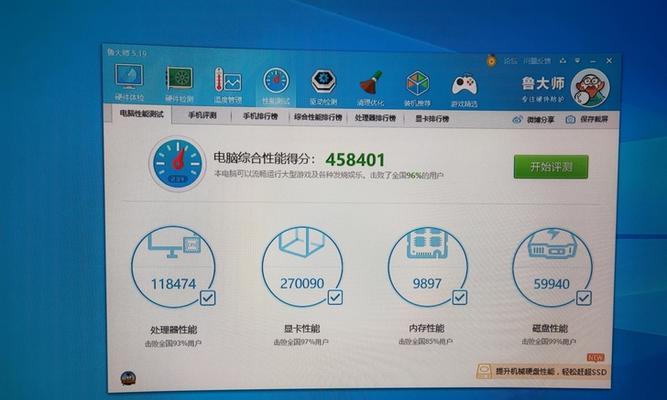Switch to 手机评测 tab
Screen dimensions: 667x400
[202, 115]
